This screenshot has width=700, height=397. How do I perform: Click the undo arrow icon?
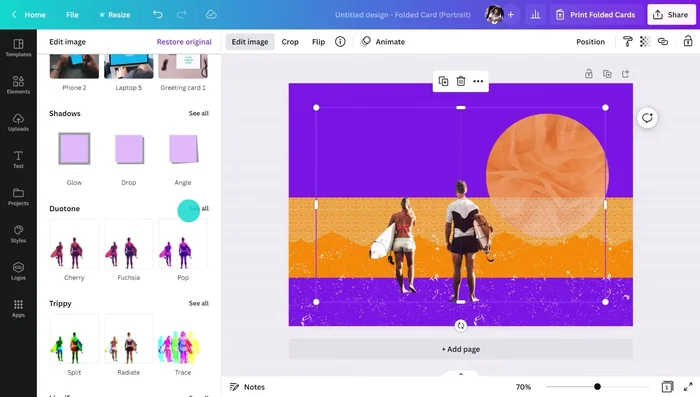(158, 14)
